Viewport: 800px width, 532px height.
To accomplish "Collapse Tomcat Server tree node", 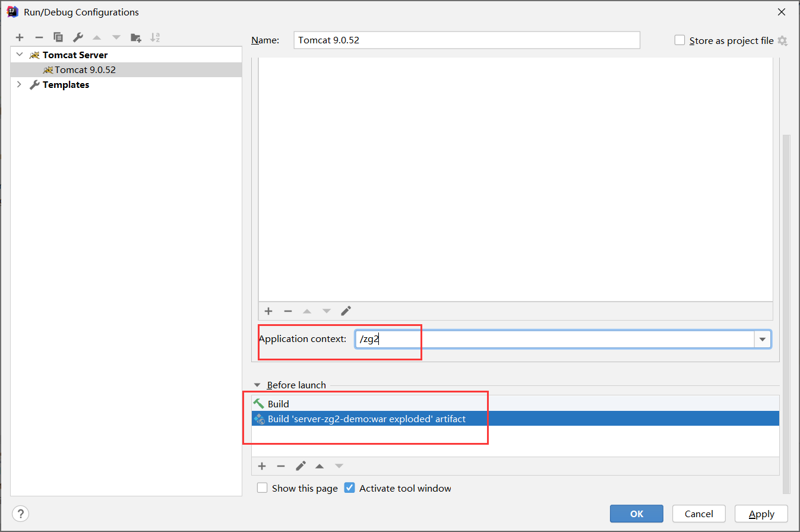I will coord(20,55).
